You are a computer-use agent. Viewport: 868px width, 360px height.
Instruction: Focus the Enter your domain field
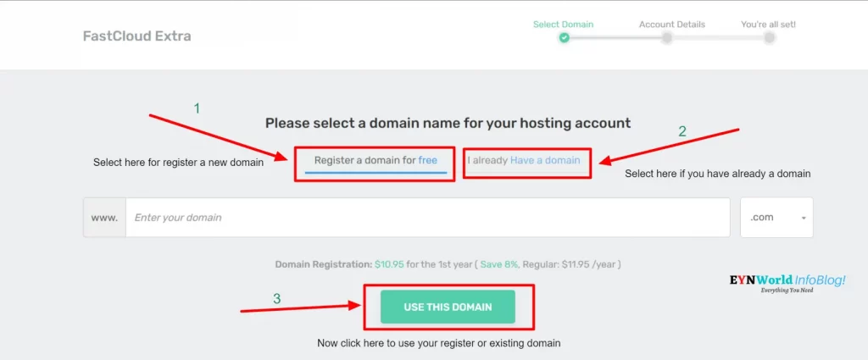428,218
